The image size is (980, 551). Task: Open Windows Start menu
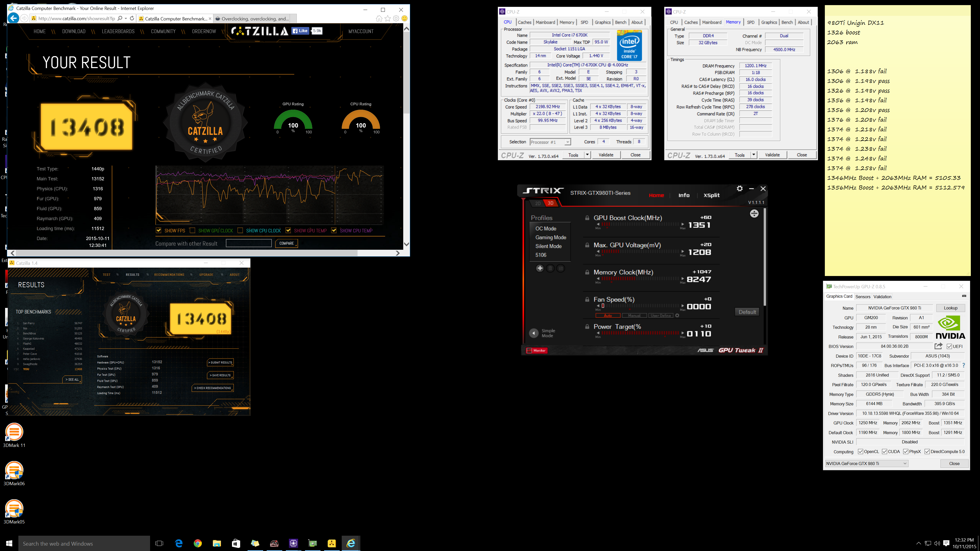click(x=9, y=543)
